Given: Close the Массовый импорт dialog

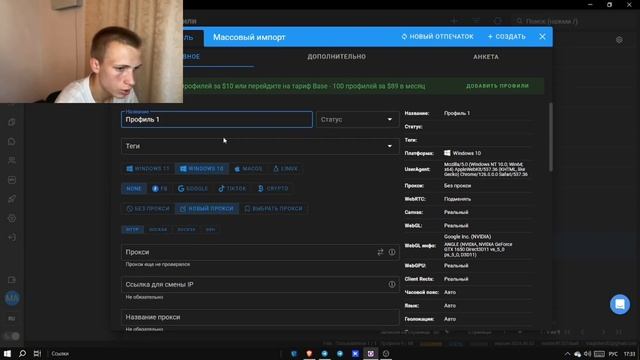Looking at the screenshot, I should coord(542,37).
